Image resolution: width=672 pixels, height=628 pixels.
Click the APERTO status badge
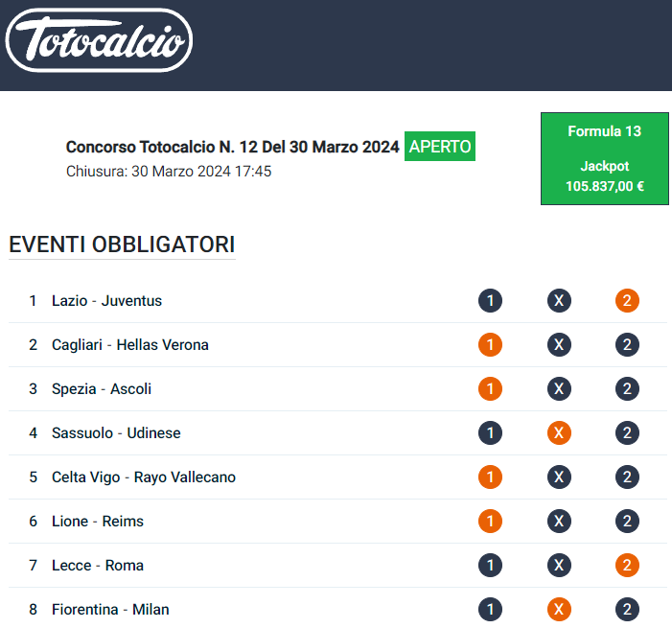click(440, 147)
